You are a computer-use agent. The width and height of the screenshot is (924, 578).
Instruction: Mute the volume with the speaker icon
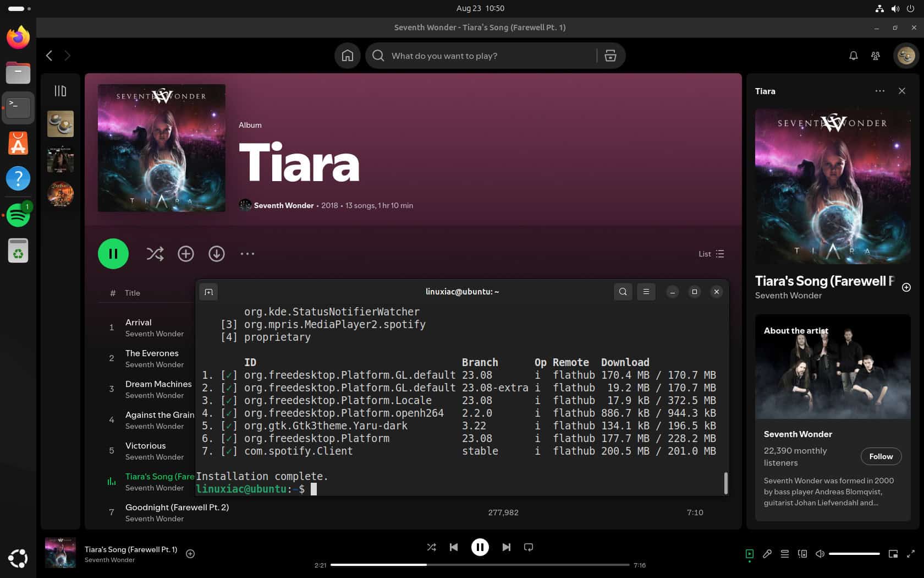coord(820,554)
